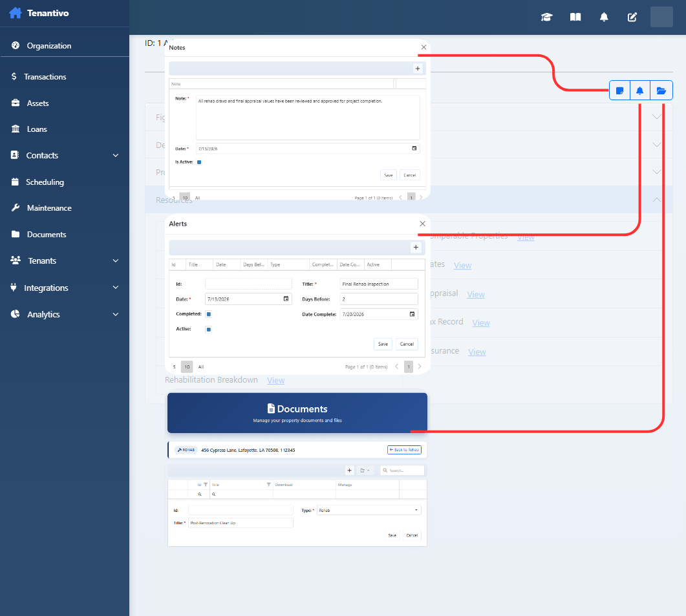Open the documents folder icon button

[x=661, y=90]
